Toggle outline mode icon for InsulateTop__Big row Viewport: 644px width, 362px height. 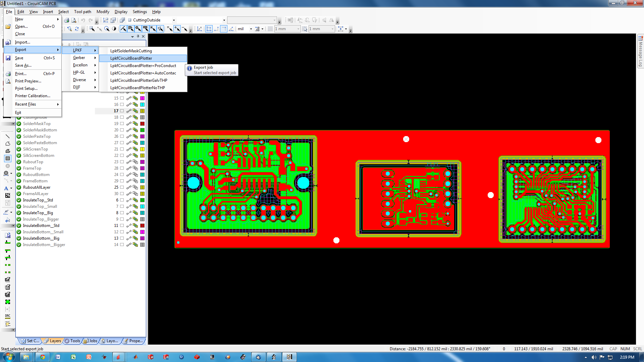pos(129,213)
